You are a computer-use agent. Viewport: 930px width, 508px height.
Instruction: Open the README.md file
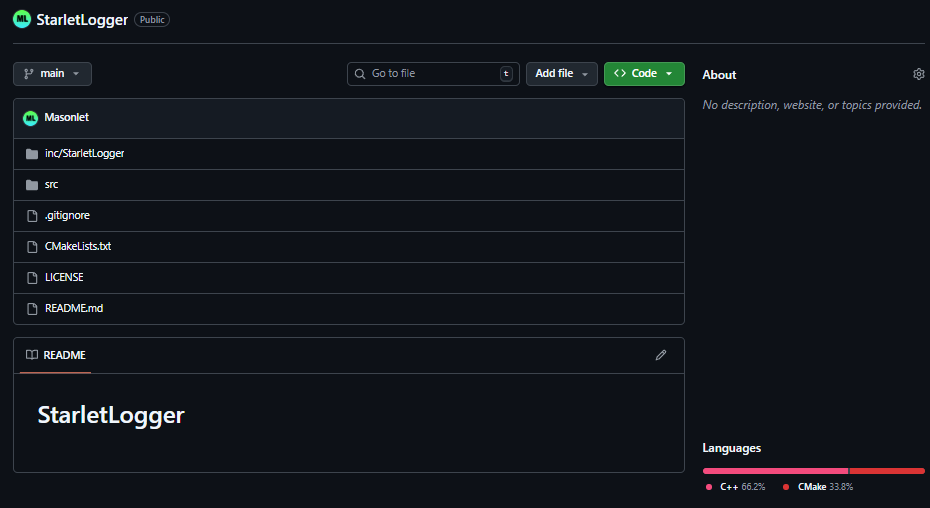74,308
